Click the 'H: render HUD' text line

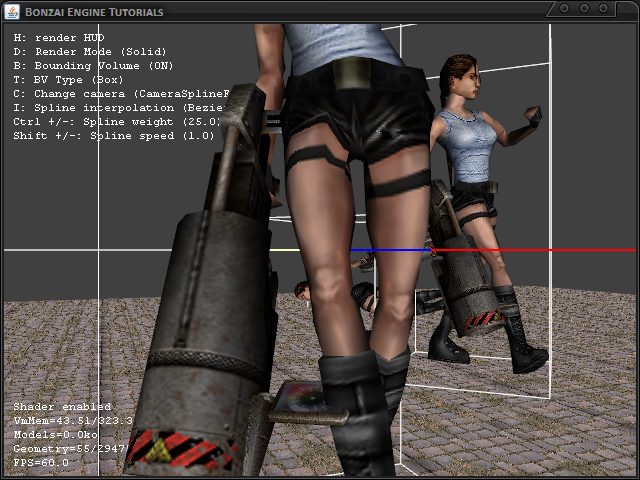61,37
